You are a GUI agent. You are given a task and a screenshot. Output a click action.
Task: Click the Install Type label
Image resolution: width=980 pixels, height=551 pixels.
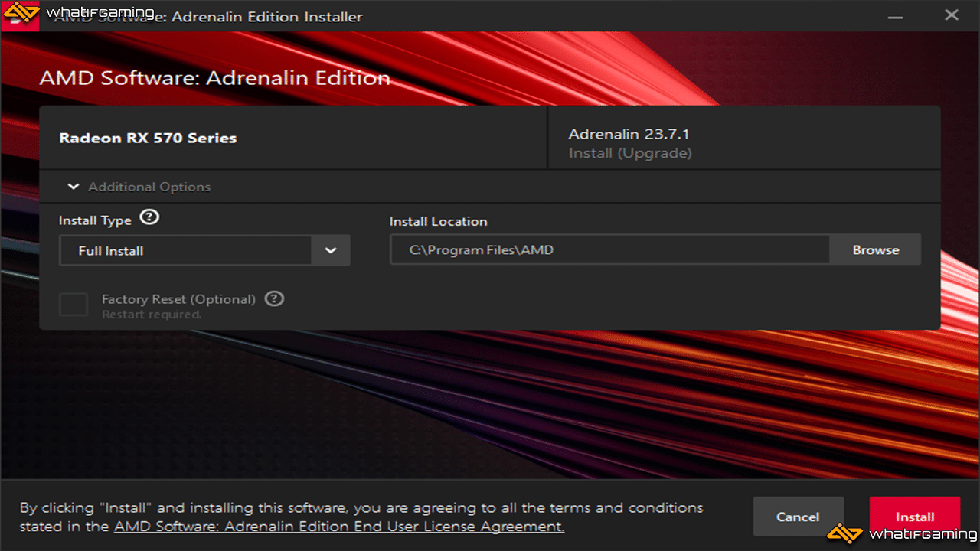coord(95,220)
